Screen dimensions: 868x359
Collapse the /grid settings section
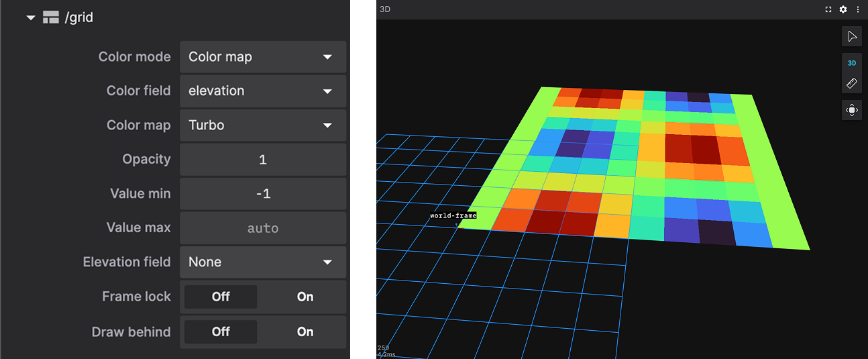click(30, 18)
